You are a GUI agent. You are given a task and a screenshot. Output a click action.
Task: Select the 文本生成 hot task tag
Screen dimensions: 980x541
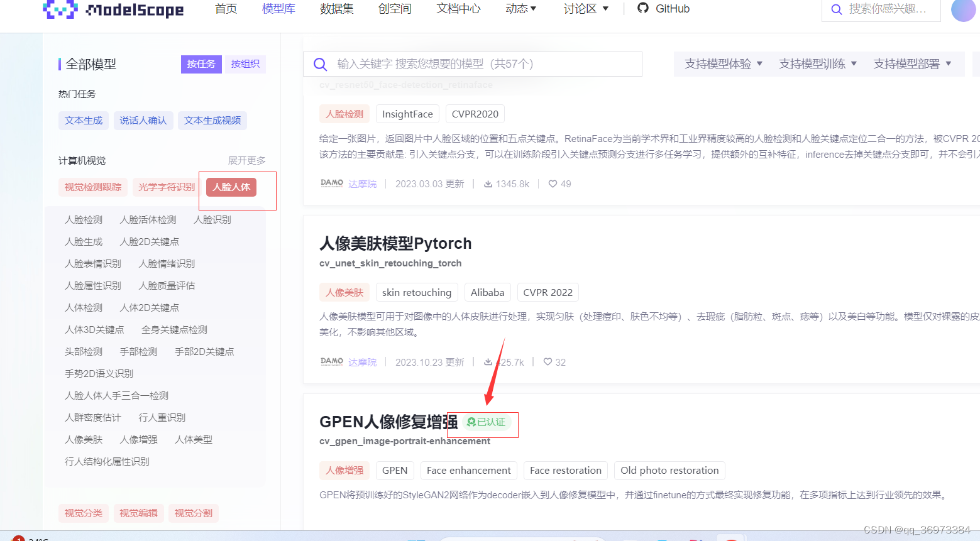pos(84,121)
